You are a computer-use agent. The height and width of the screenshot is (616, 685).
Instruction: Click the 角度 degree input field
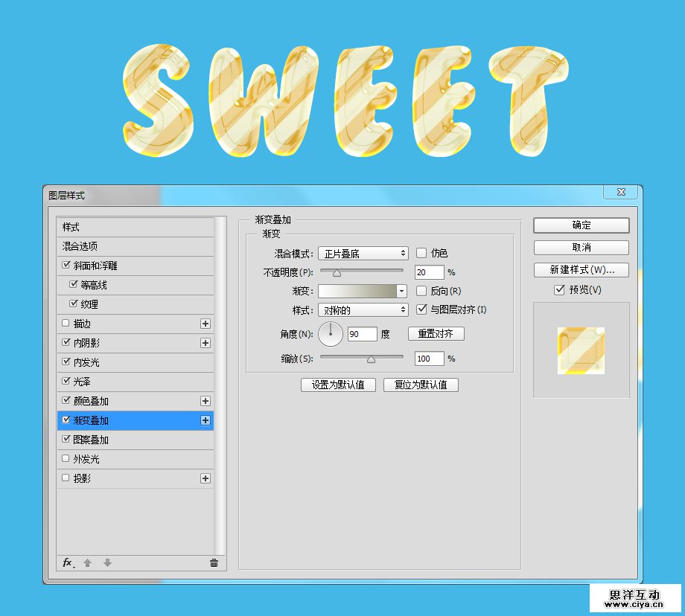[x=362, y=334]
